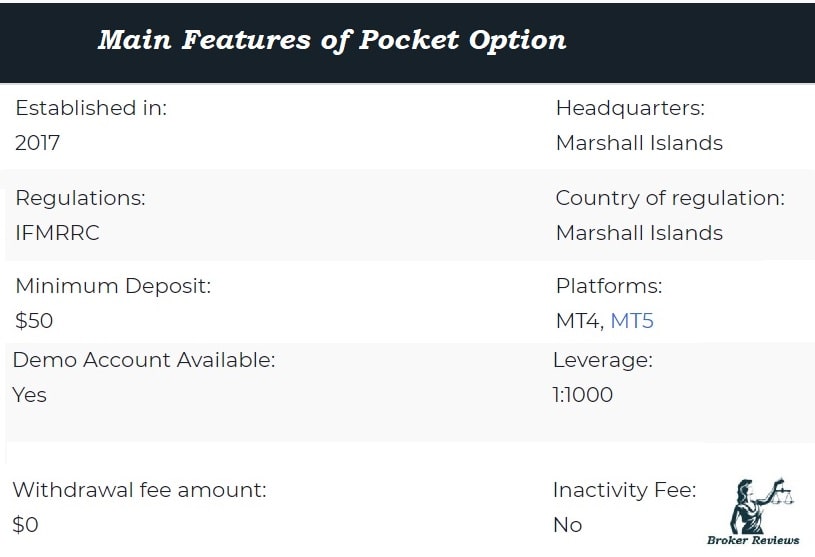Click the 2017 established year value
This screenshot has width=815, height=557.
pyautogui.click(x=37, y=143)
